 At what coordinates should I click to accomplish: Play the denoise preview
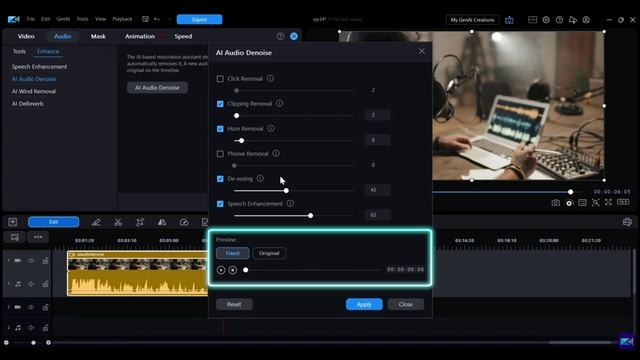[221, 270]
